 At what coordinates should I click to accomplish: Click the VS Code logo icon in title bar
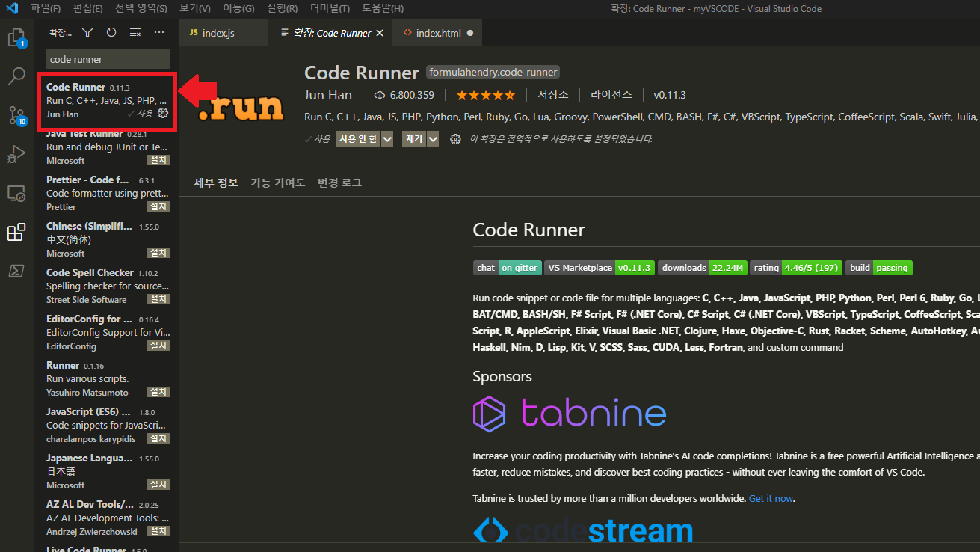(x=11, y=9)
